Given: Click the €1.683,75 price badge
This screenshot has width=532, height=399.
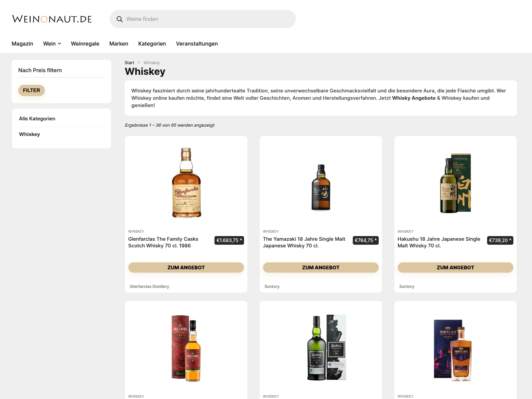Looking at the screenshot, I should tap(229, 240).
